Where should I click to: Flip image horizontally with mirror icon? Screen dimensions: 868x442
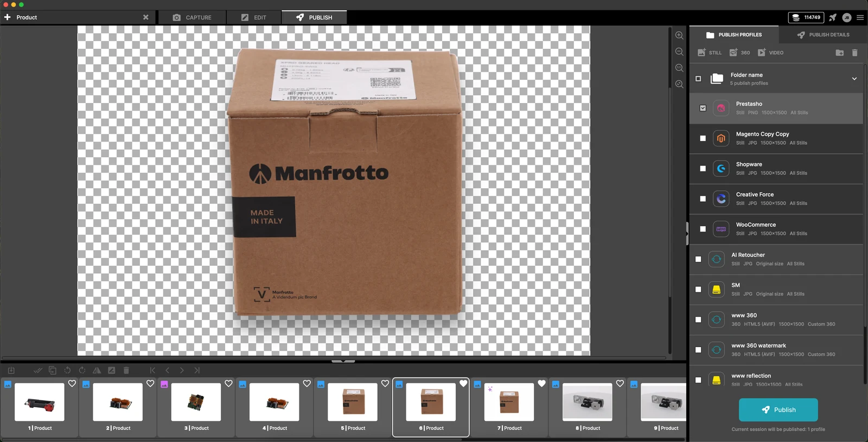point(97,370)
